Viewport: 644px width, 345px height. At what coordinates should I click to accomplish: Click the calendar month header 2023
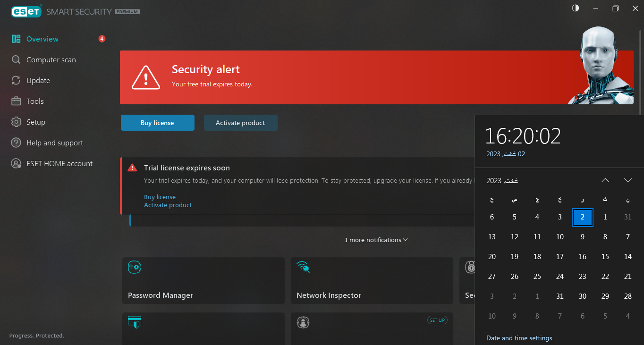(x=502, y=181)
